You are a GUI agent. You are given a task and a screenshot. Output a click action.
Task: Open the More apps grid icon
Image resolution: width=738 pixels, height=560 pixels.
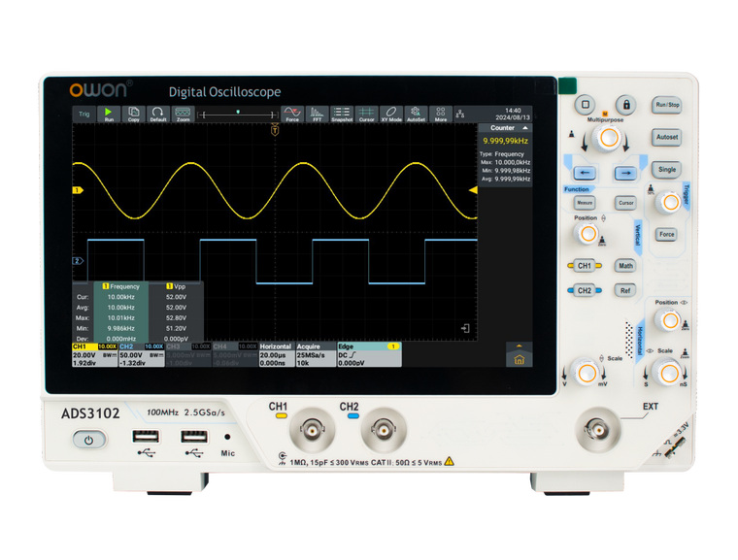pos(441,114)
